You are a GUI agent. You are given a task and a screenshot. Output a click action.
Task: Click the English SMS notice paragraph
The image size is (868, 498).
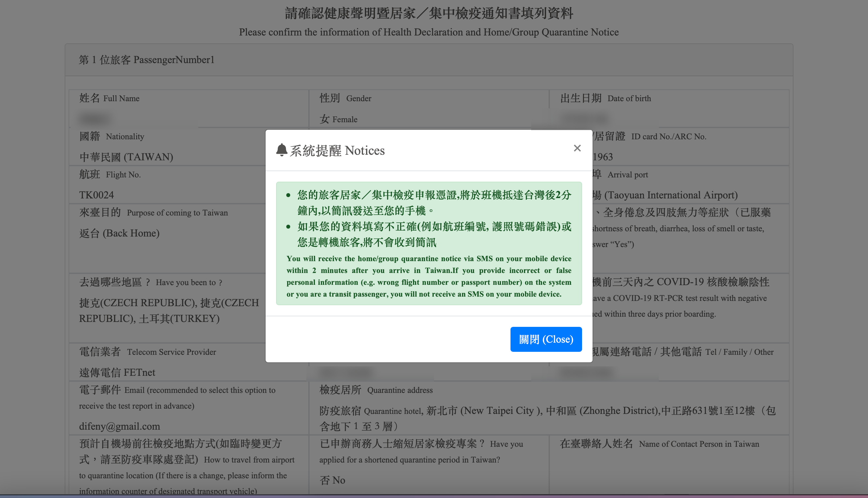(x=428, y=276)
